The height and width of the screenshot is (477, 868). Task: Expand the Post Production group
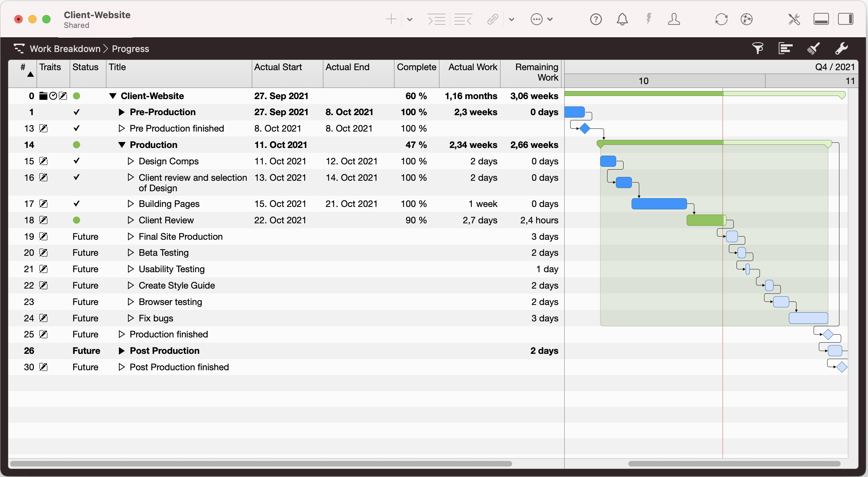click(x=122, y=351)
